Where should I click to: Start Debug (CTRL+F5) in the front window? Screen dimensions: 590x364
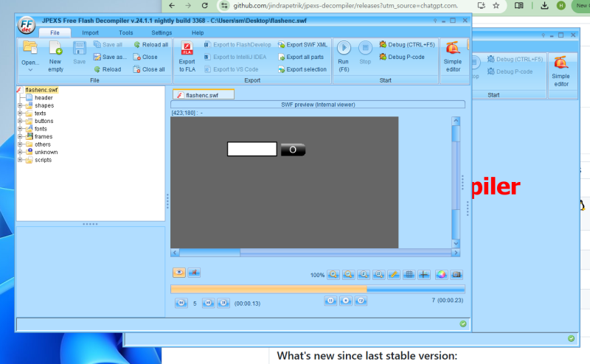407,44
